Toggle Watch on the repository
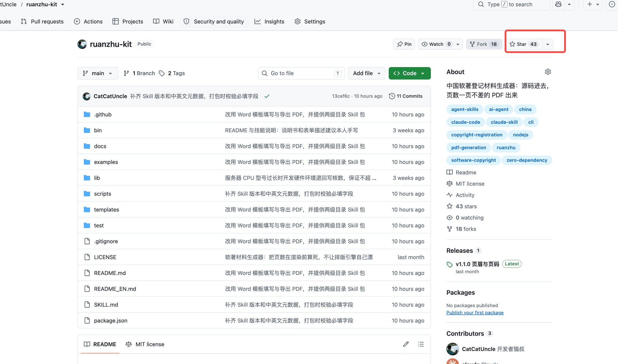Viewport: 618px width, 364px height. [x=436, y=44]
